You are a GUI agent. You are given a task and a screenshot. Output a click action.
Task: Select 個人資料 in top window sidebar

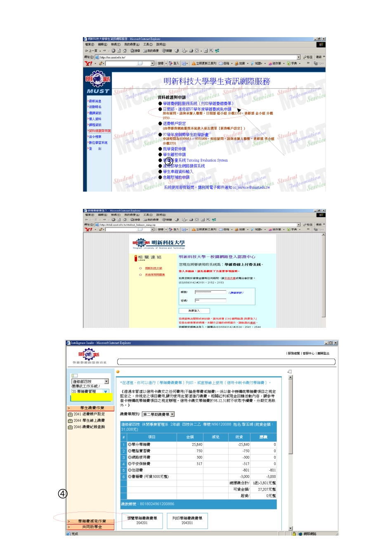pyautogui.click(x=95, y=119)
